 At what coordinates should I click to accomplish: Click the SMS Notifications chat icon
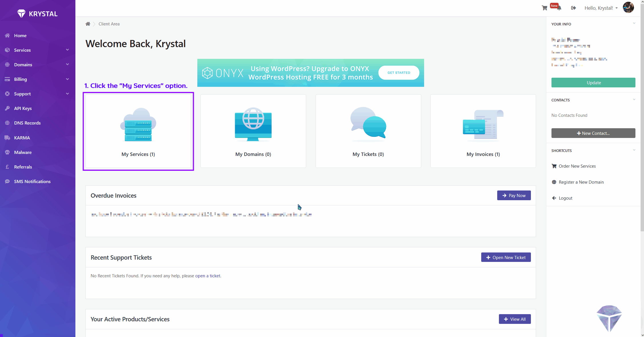(x=7, y=181)
